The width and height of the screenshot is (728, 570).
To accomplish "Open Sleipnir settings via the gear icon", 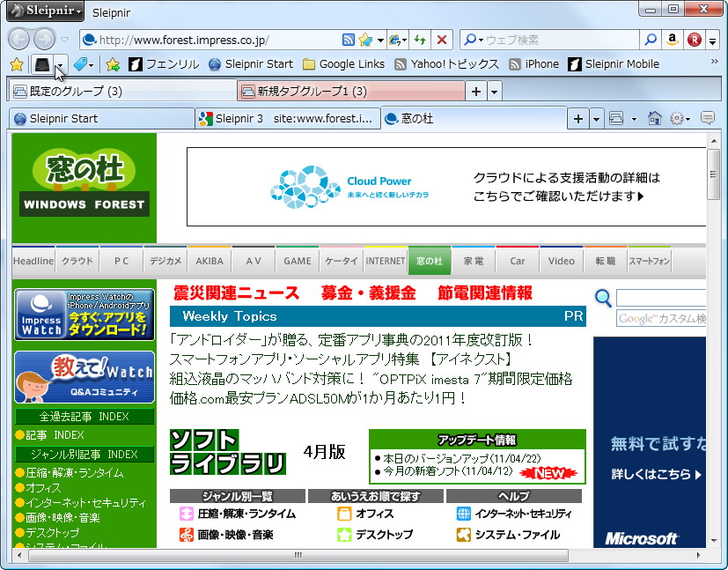I will (x=675, y=117).
